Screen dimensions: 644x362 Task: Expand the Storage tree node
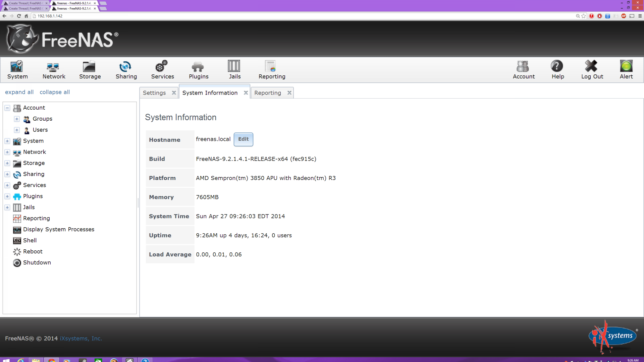(7, 163)
